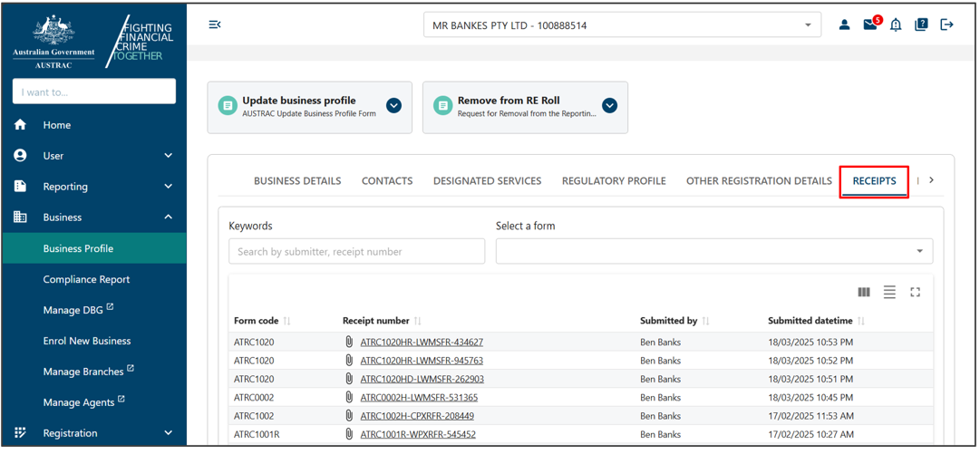
Task: Click the User account icon in the sidebar
Action: (20, 156)
